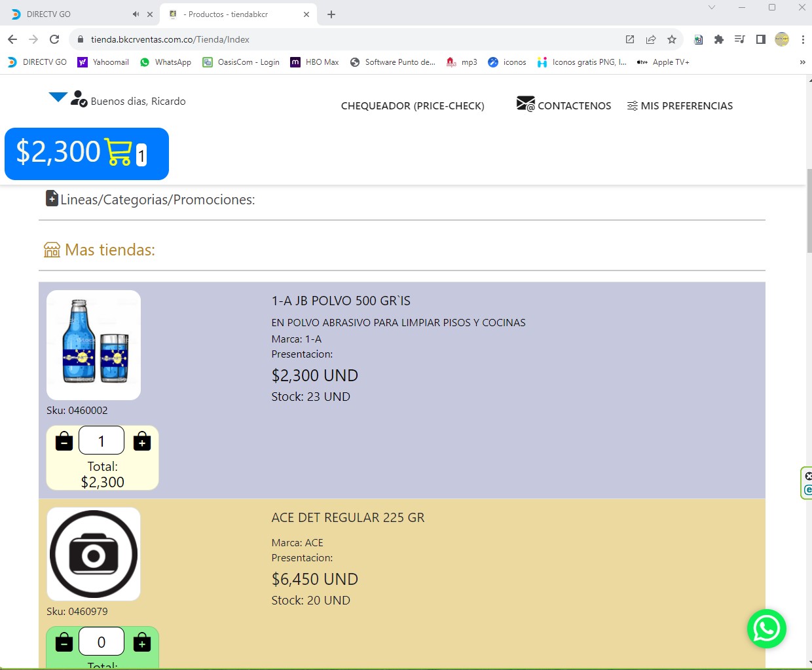Open the Iconos gratis PNG bookmark
This screenshot has height=670, width=812.
582,62
